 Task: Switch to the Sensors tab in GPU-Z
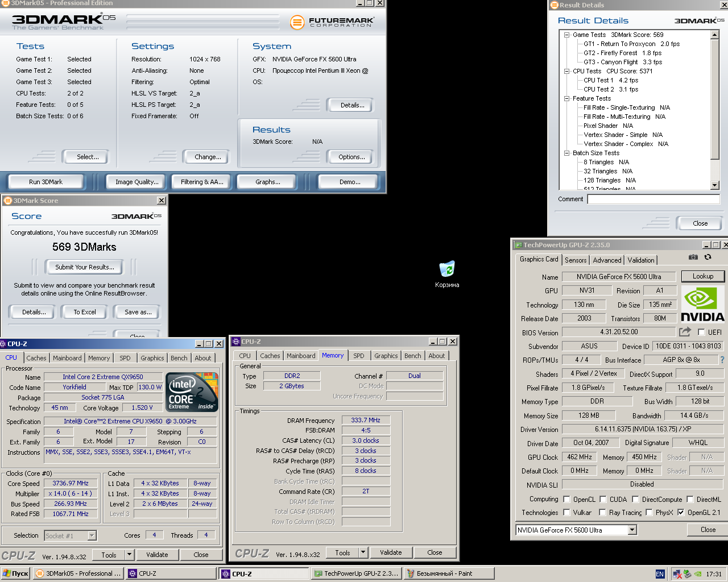coord(576,260)
